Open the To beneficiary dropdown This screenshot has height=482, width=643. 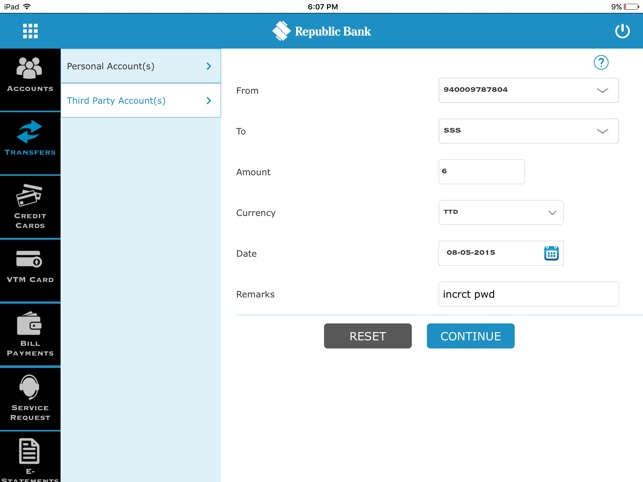pyautogui.click(x=529, y=131)
